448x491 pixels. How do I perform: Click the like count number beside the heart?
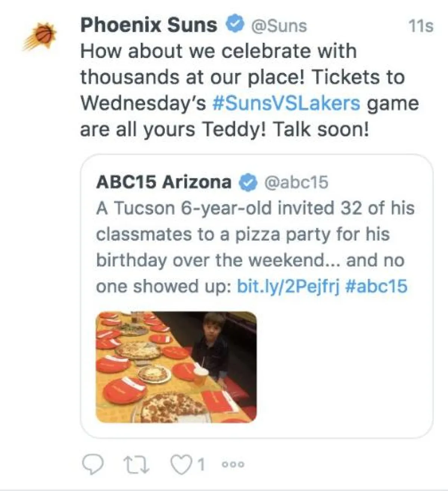pyautogui.click(x=201, y=464)
